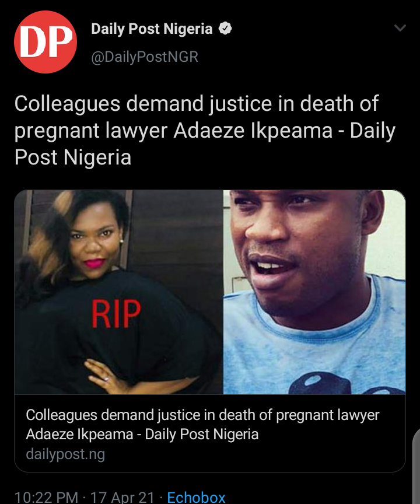Click the DP logo letters

click(x=46, y=42)
